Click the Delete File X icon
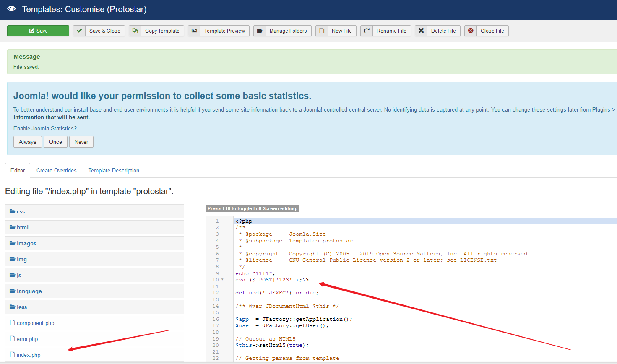 pos(421,31)
